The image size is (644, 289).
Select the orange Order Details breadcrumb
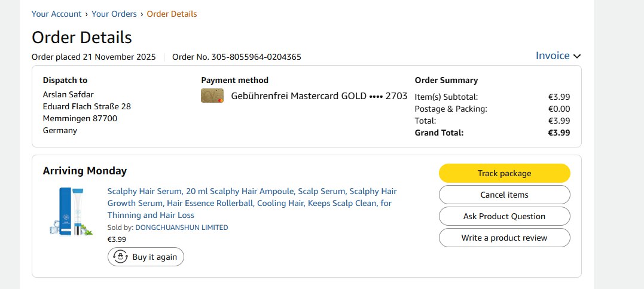[x=172, y=14]
